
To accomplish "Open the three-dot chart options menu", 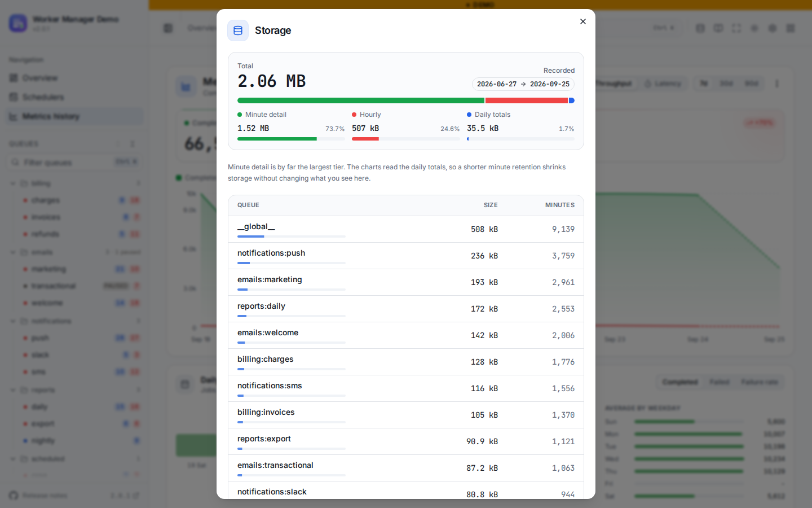I will pos(777,84).
